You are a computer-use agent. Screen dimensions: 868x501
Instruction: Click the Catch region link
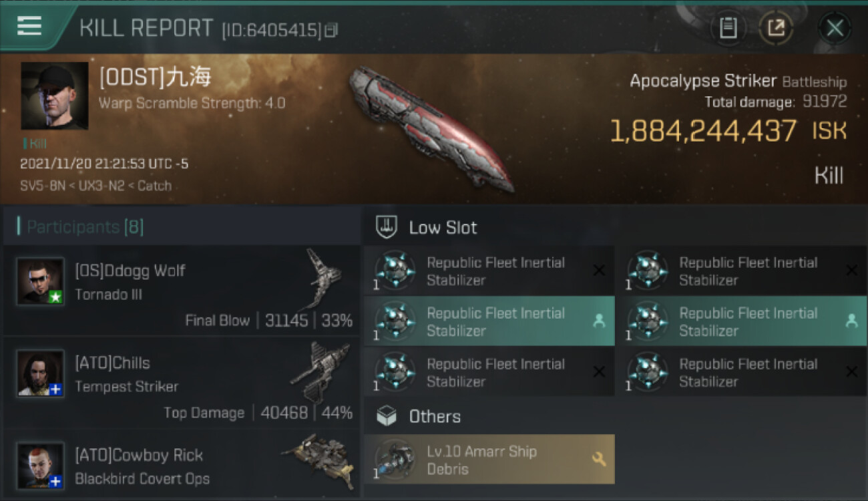click(154, 186)
